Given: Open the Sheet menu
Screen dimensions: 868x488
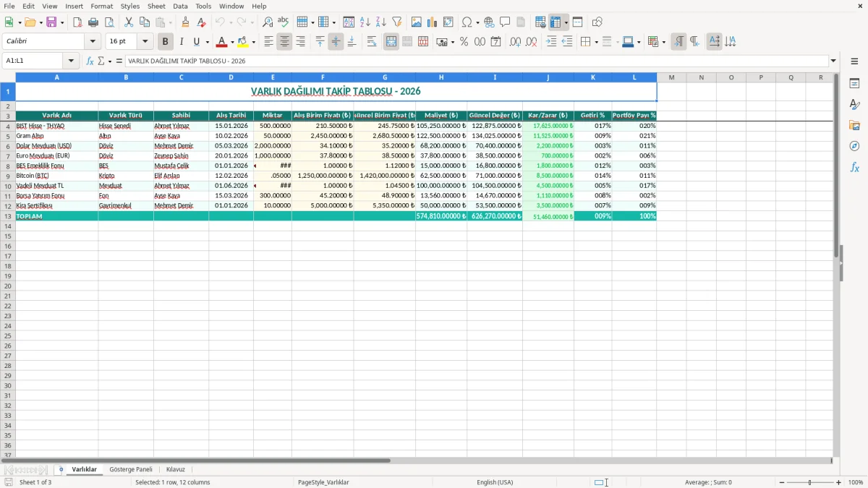Looking at the screenshot, I should tap(156, 6).
